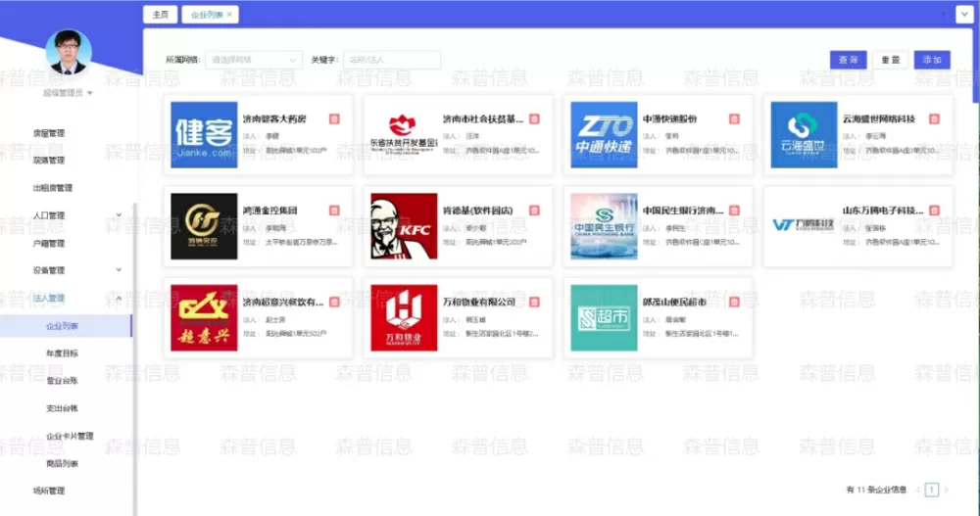
Task: Open 房屋管理 in the sidebar
Action: [x=49, y=133]
